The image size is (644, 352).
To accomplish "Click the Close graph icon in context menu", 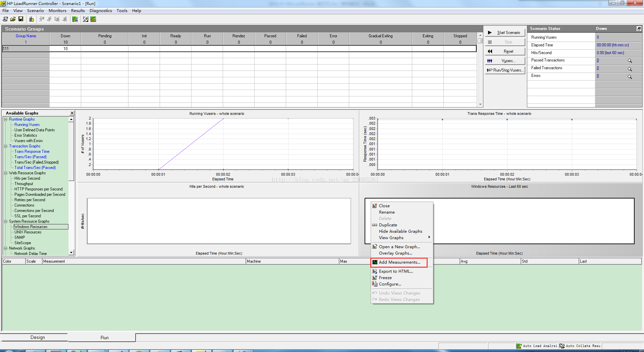I will pos(375,206).
